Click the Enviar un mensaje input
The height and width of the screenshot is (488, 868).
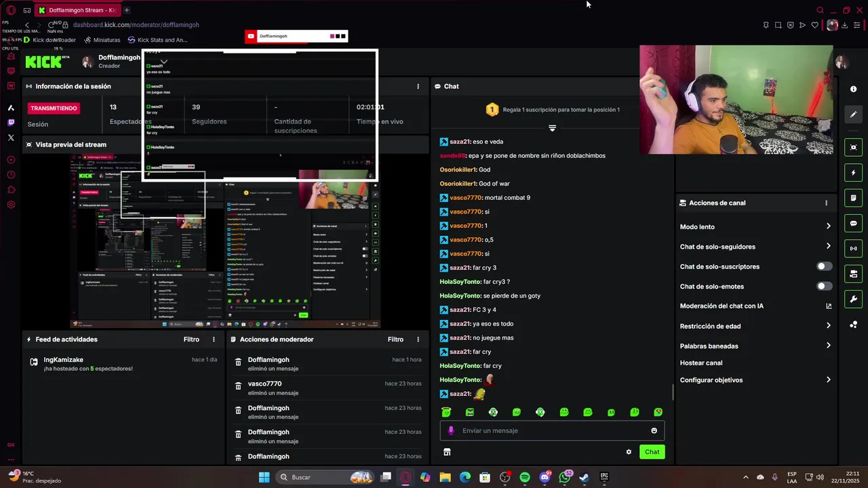(552, 430)
